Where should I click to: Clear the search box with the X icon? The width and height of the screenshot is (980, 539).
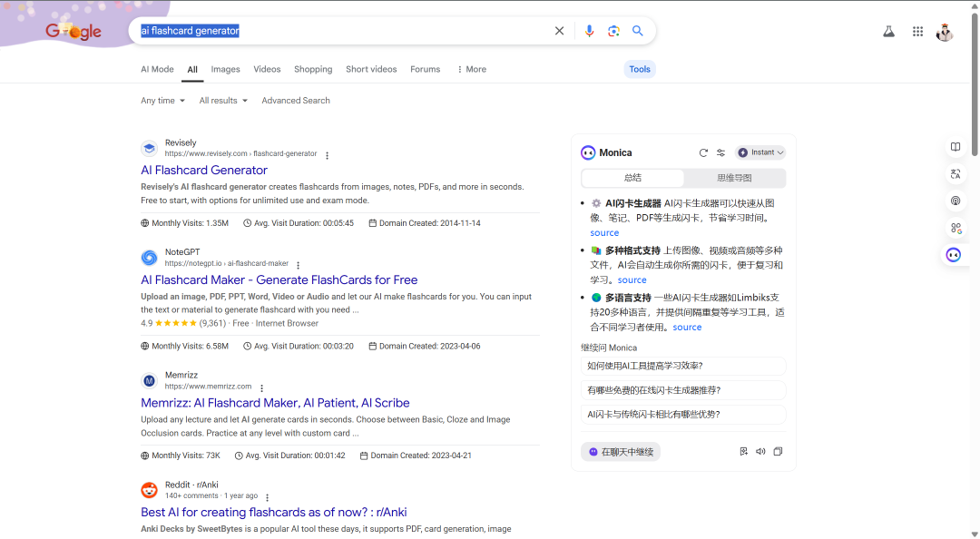coord(559,31)
